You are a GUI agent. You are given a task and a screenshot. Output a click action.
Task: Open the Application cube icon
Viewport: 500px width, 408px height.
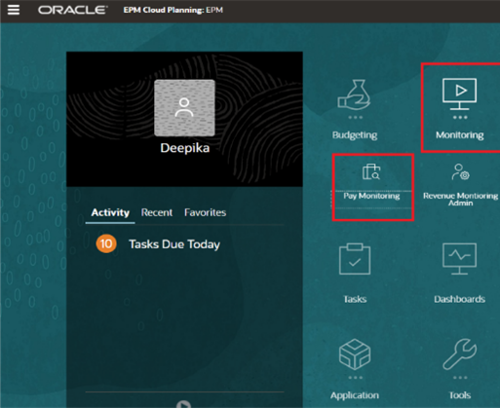(355, 354)
